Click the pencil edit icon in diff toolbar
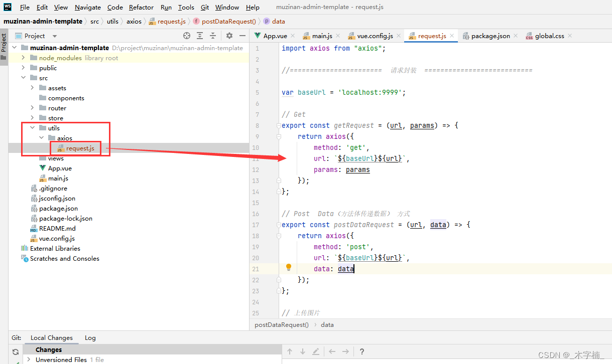This screenshot has height=364, width=612. tap(316, 351)
